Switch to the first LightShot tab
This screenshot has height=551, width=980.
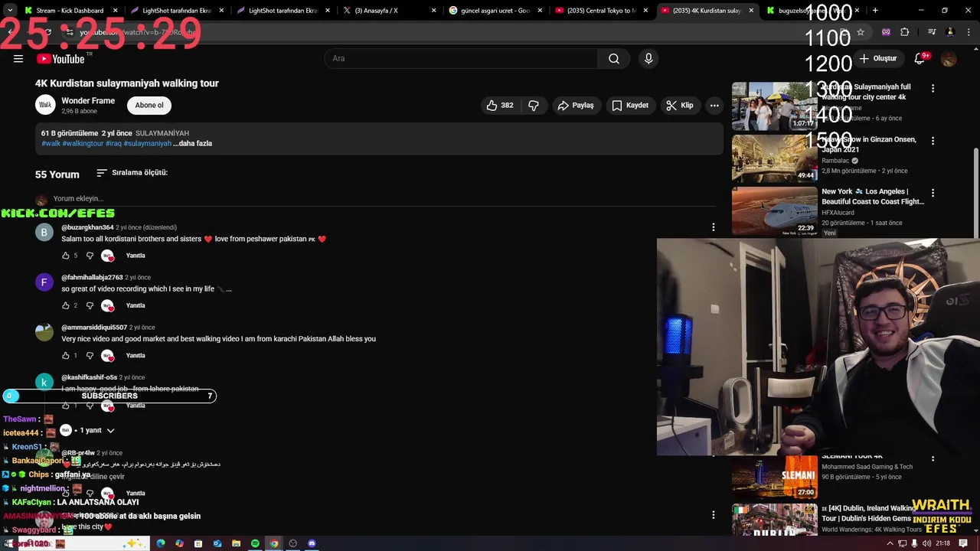[176, 11]
